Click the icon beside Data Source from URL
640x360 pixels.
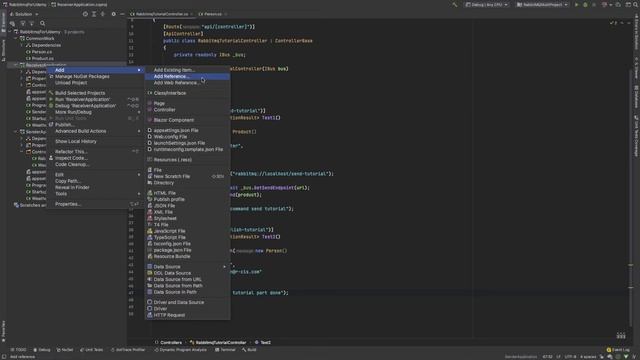[x=150, y=280]
